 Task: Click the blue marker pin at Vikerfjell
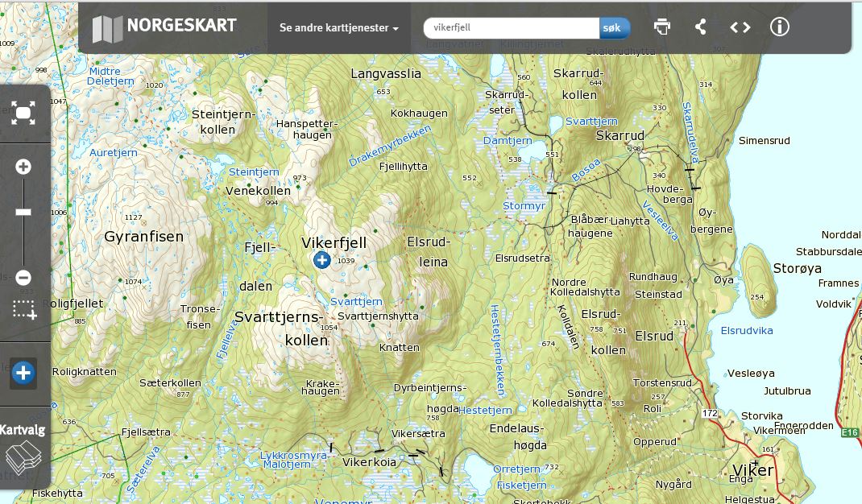click(321, 260)
